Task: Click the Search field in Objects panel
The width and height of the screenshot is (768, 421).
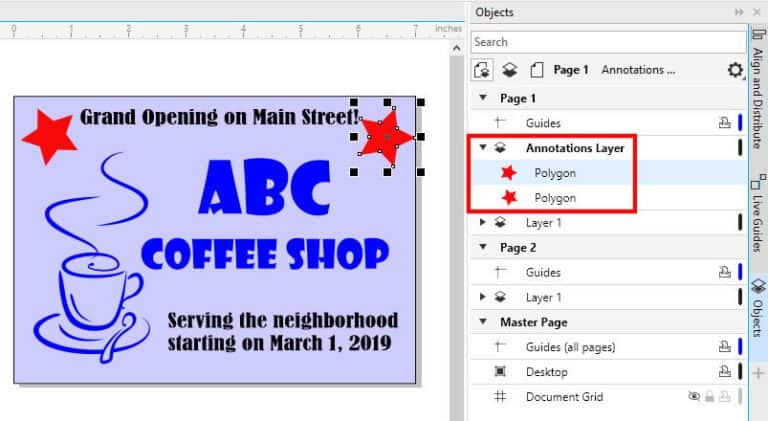Action: point(608,42)
